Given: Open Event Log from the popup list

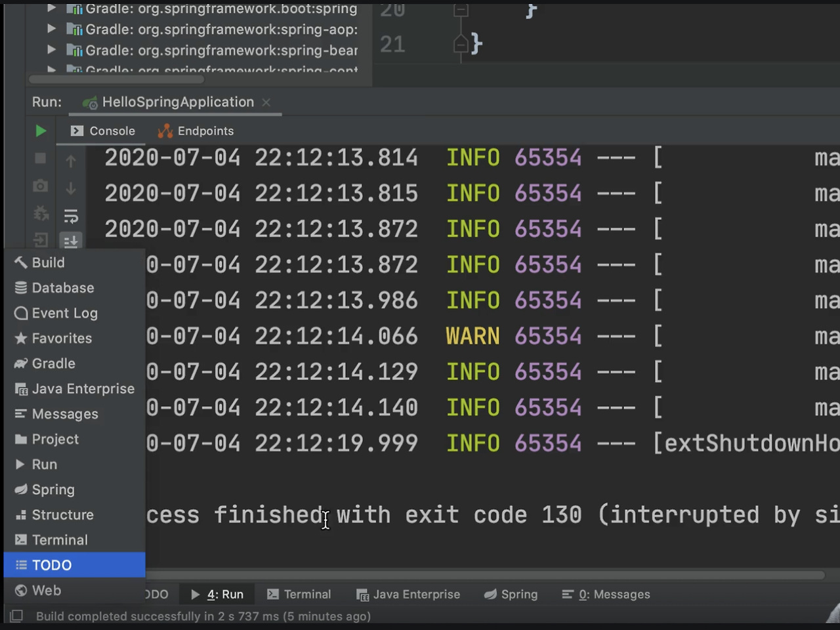Looking at the screenshot, I should click(74, 313).
